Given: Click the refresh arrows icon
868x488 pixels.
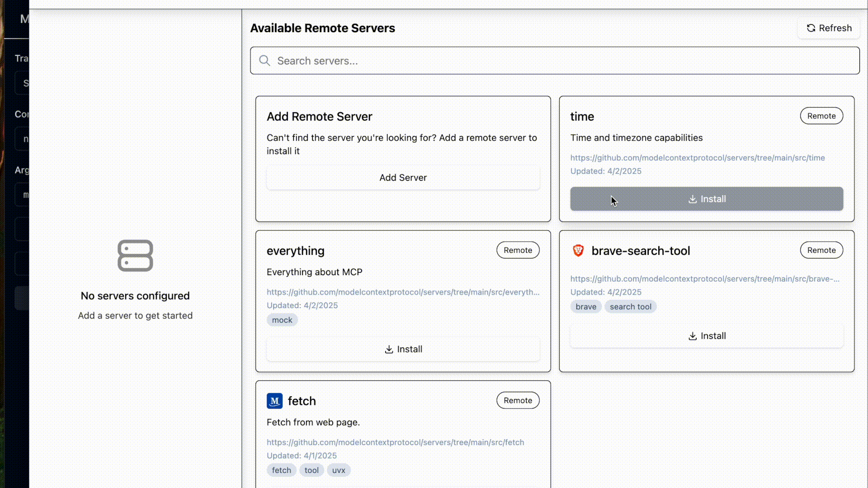Looking at the screenshot, I should click(x=811, y=28).
